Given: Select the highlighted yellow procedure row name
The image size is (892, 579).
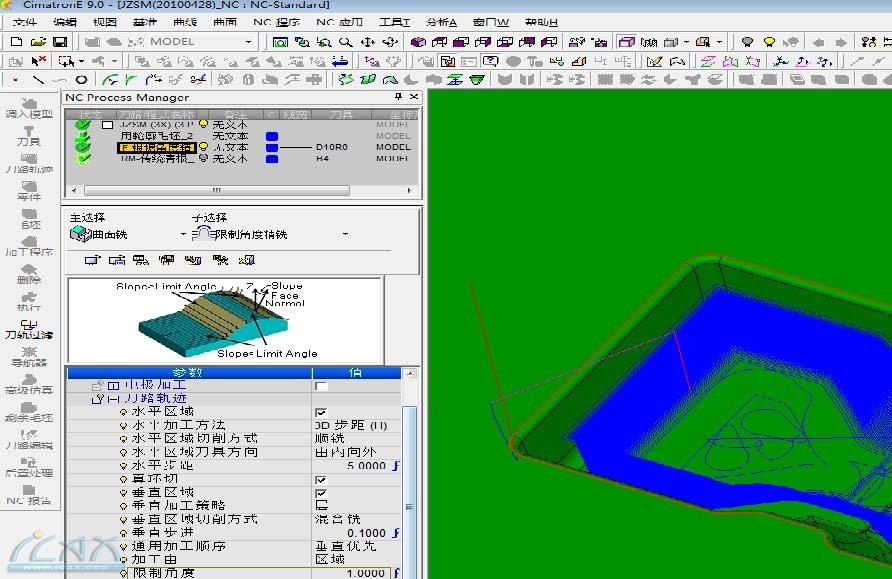Looking at the screenshot, I should click(x=156, y=147).
